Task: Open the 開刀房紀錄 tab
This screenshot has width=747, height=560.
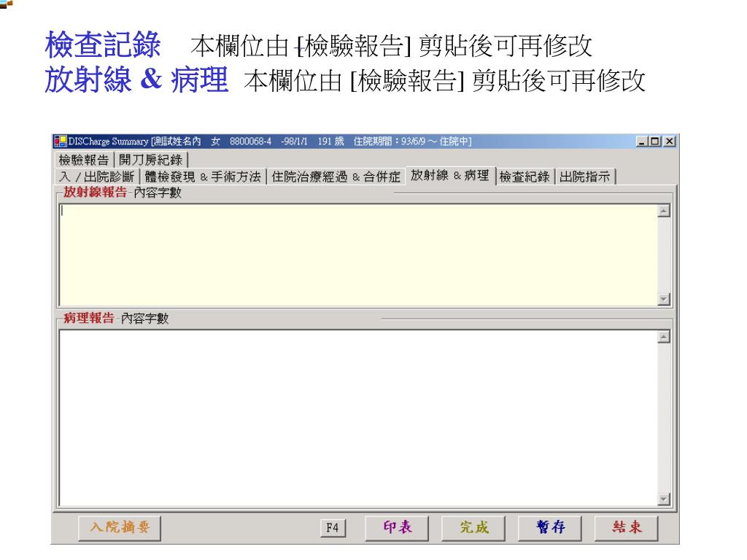Action: pos(150,160)
